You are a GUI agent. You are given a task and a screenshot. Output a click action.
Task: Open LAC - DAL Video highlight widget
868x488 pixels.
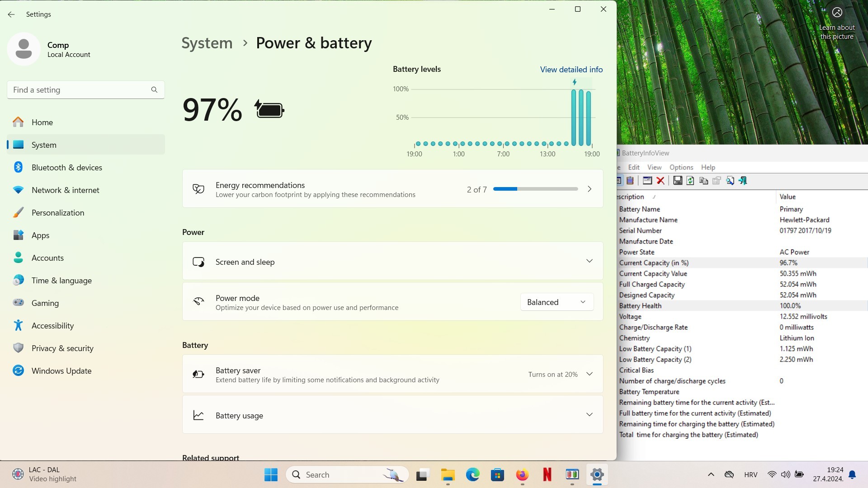pos(44,474)
